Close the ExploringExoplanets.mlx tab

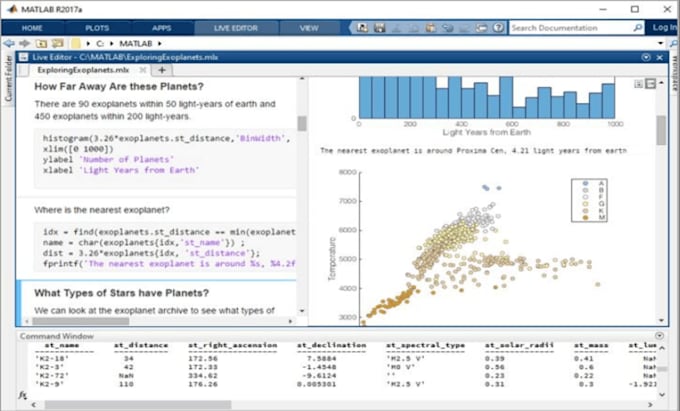click(x=143, y=70)
